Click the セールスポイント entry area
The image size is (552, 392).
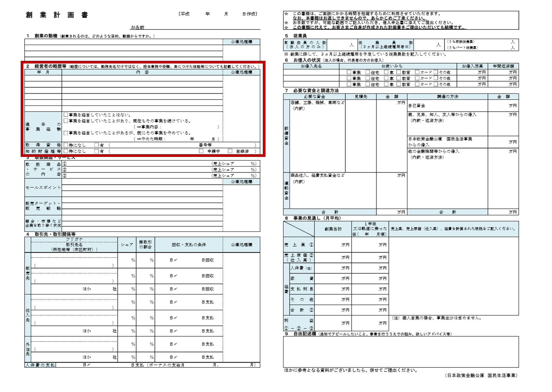[x=142, y=187]
